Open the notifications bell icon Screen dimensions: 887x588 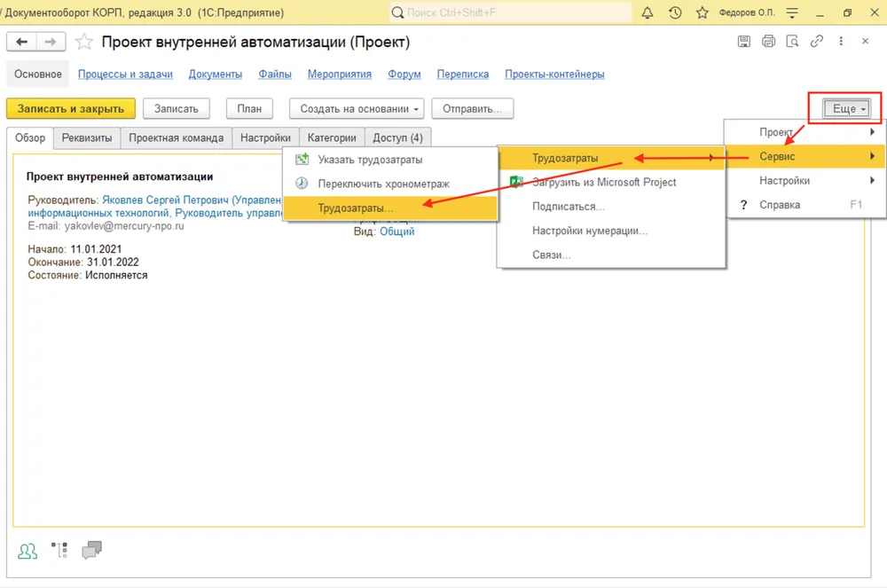(x=648, y=12)
